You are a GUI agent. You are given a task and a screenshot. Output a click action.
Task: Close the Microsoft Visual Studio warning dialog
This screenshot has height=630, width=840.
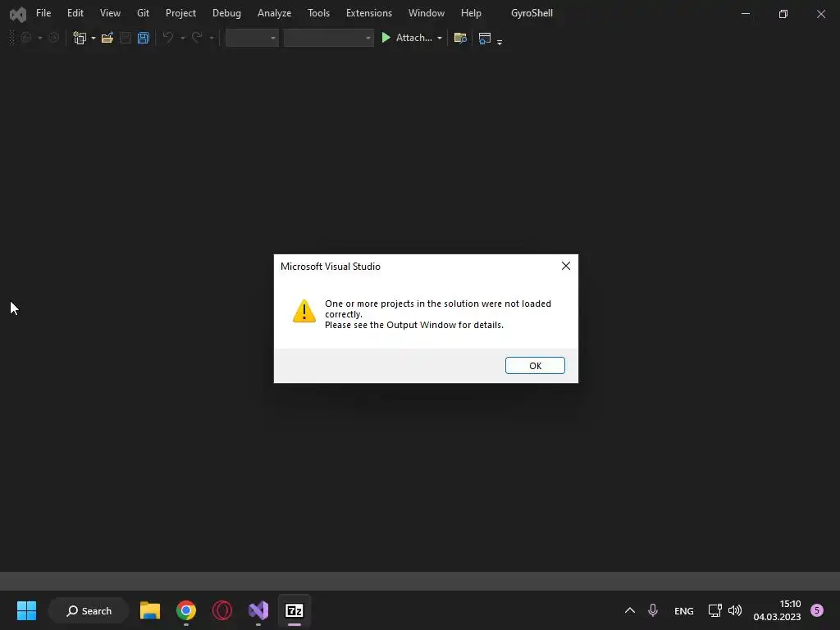click(x=566, y=266)
